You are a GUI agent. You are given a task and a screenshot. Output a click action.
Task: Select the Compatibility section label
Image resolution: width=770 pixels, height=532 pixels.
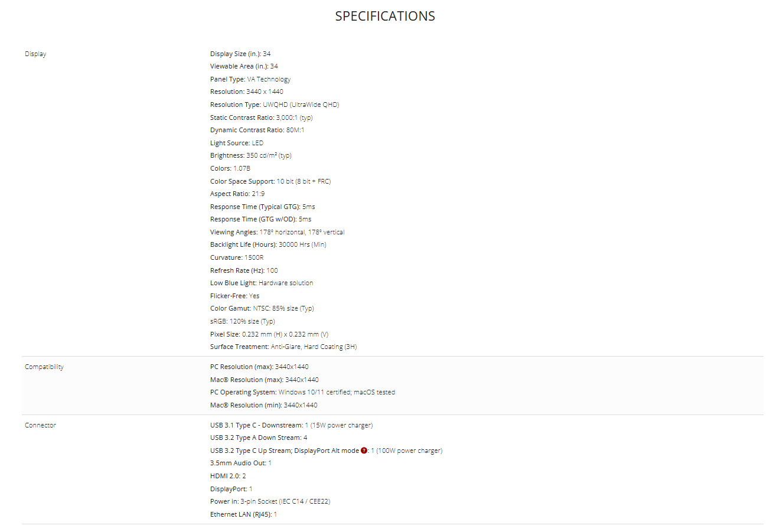pos(44,367)
